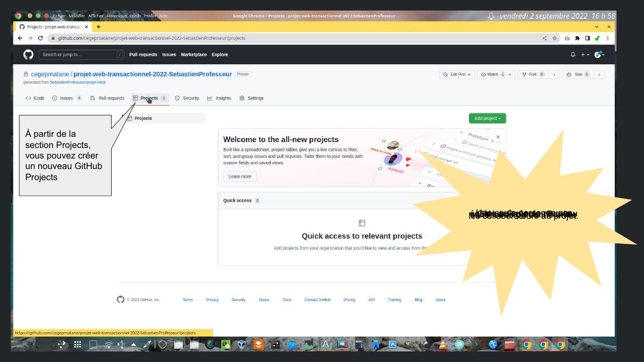Open the SebastienProfesseur/projet-initial template link
This screenshot has height=362, width=644.
point(78,82)
